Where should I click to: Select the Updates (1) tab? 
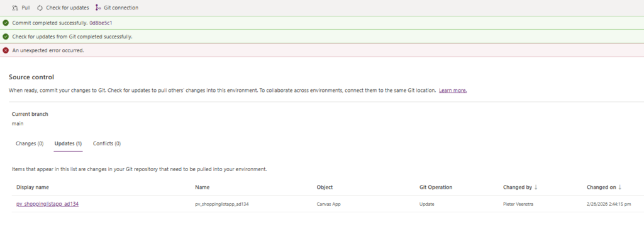pos(68,143)
